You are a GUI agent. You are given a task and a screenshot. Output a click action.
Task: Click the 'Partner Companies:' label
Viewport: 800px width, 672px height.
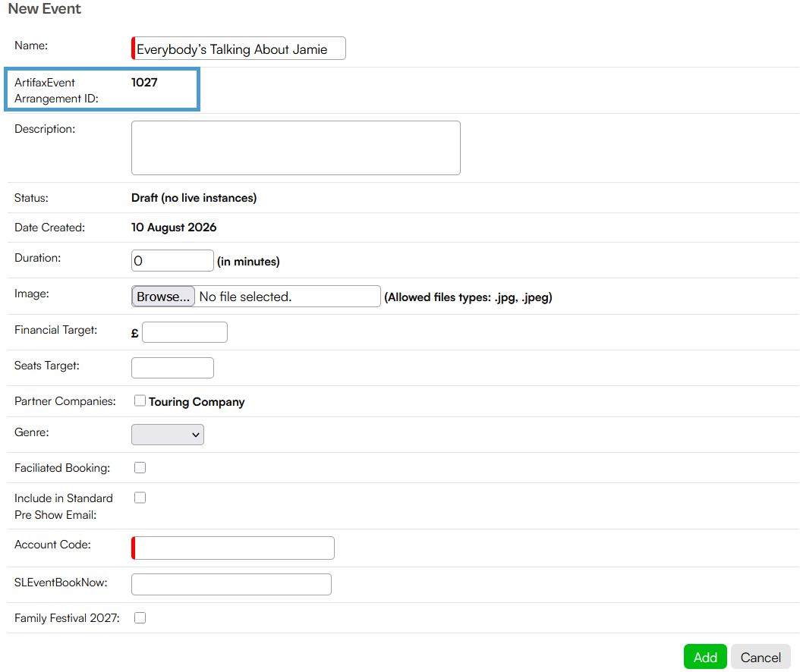[65, 401]
